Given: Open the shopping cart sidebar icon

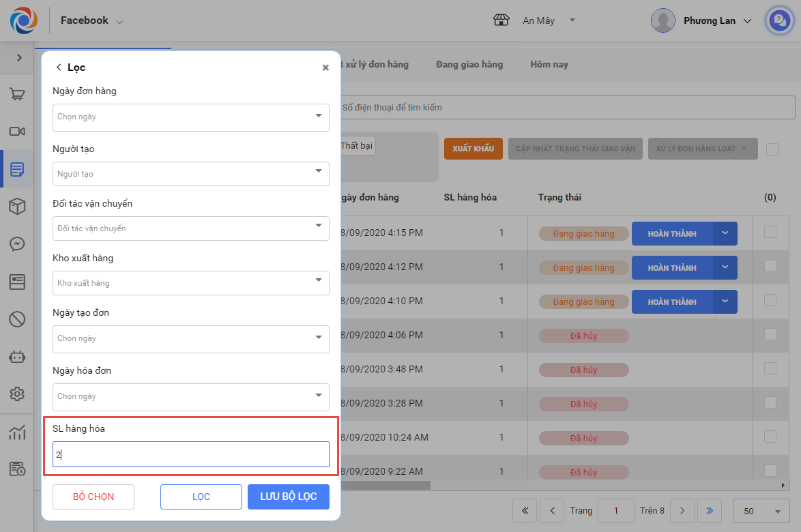Looking at the screenshot, I should 17,95.
